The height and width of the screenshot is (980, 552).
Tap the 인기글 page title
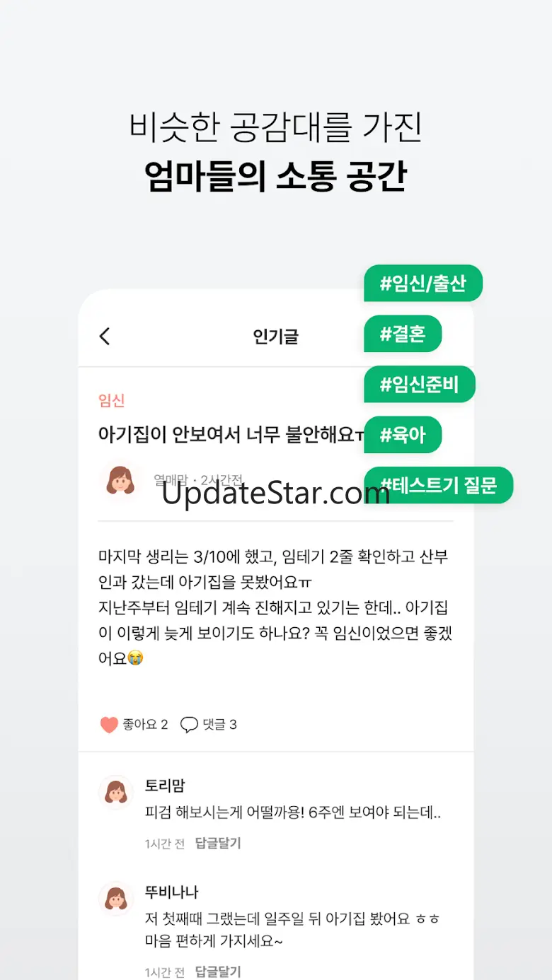(276, 337)
